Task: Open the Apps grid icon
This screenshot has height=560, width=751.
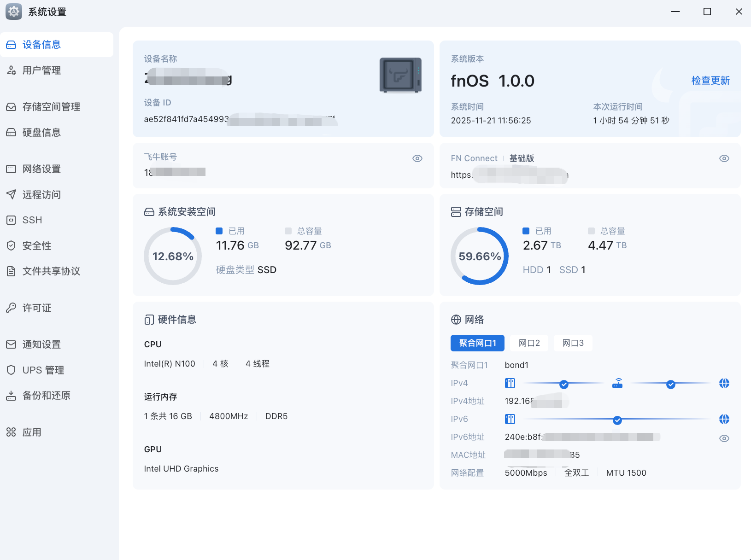Action: point(11,432)
